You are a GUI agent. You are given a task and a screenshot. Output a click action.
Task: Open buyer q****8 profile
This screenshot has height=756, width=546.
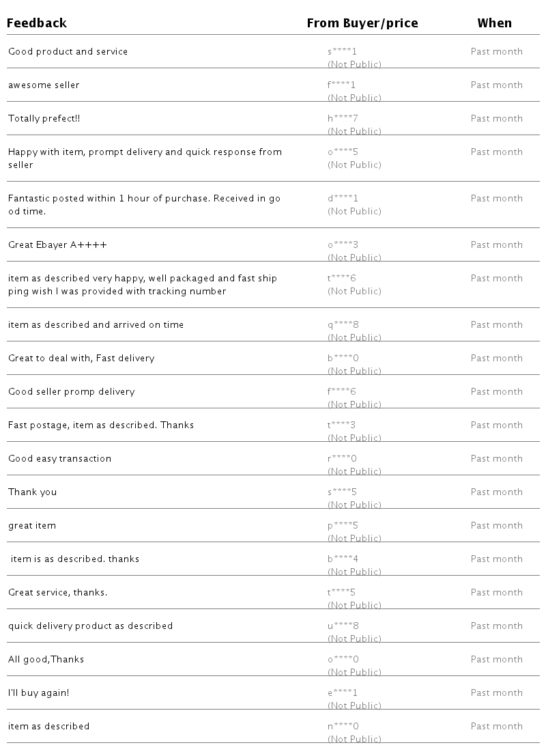pos(343,325)
